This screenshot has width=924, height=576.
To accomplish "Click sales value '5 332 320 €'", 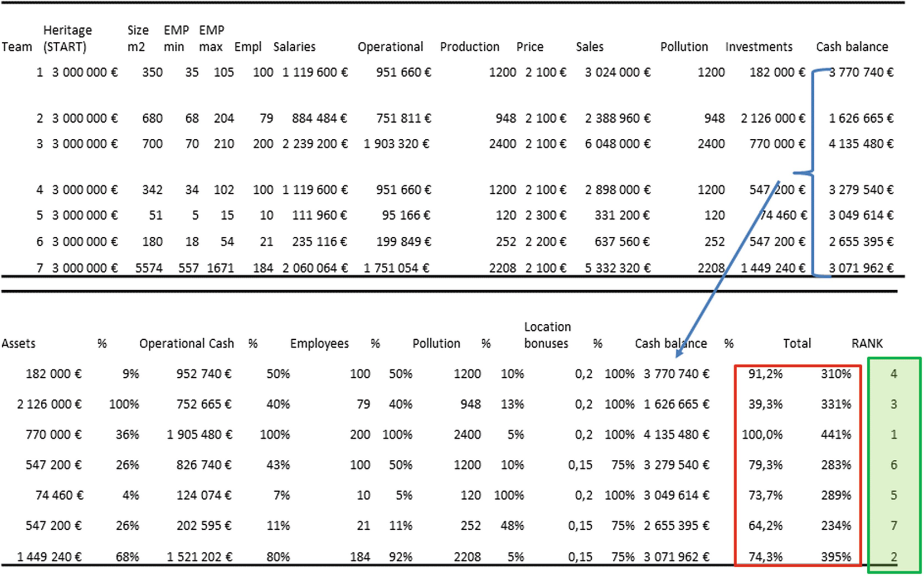I will point(618,268).
